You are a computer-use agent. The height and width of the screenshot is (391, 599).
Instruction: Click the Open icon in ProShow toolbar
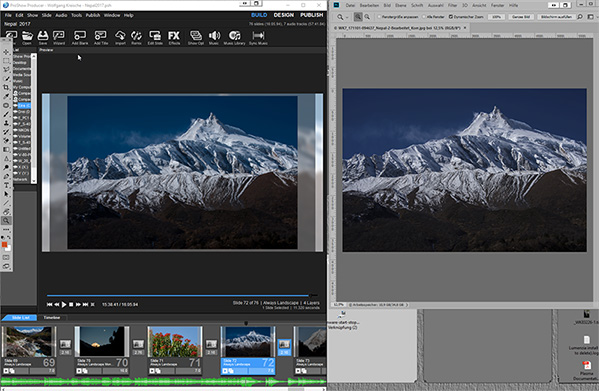point(27,37)
